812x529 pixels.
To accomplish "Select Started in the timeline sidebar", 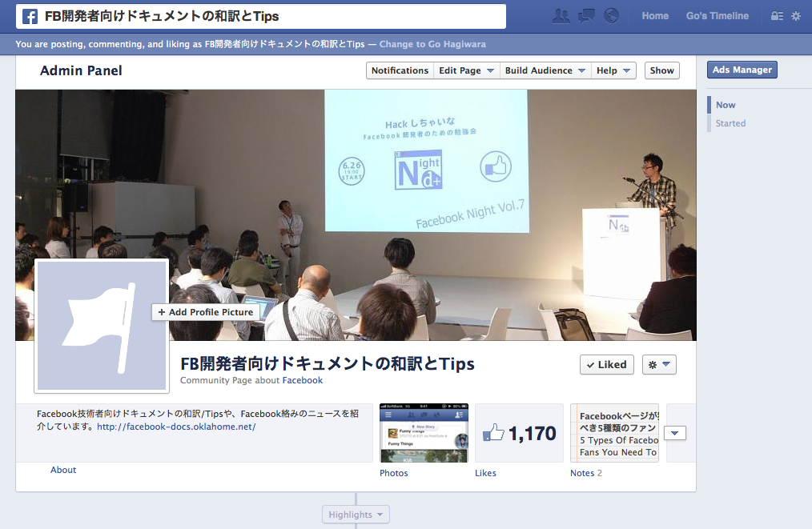I will (x=730, y=123).
